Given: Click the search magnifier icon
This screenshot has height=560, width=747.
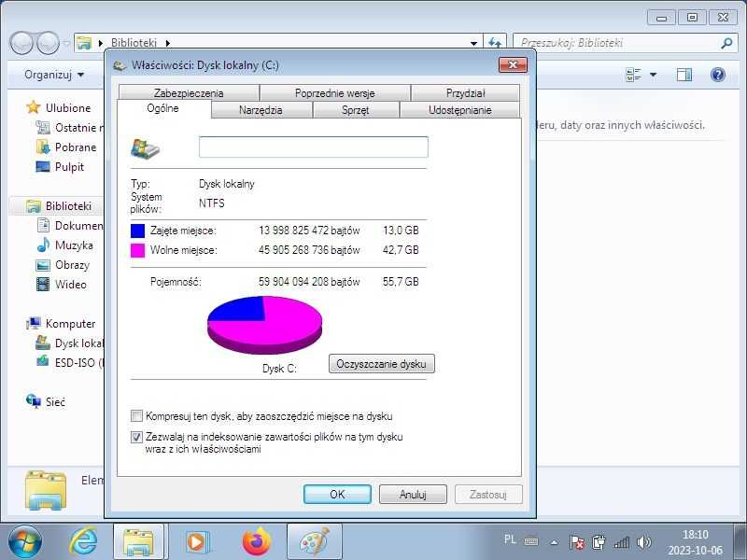Looking at the screenshot, I should [726, 43].
